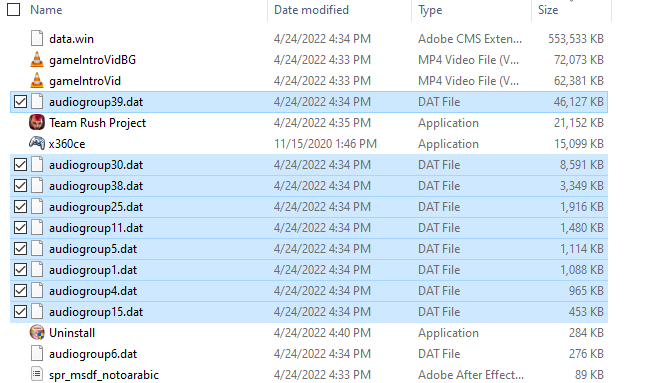Select the Uninstall file name
669x383 pixels.
pos(72,333)
